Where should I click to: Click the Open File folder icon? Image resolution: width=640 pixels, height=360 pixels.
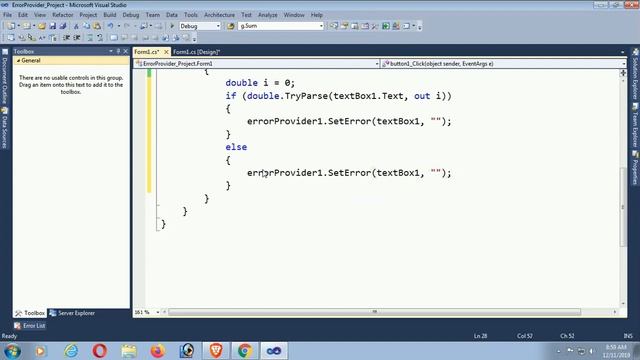point(42,26)
